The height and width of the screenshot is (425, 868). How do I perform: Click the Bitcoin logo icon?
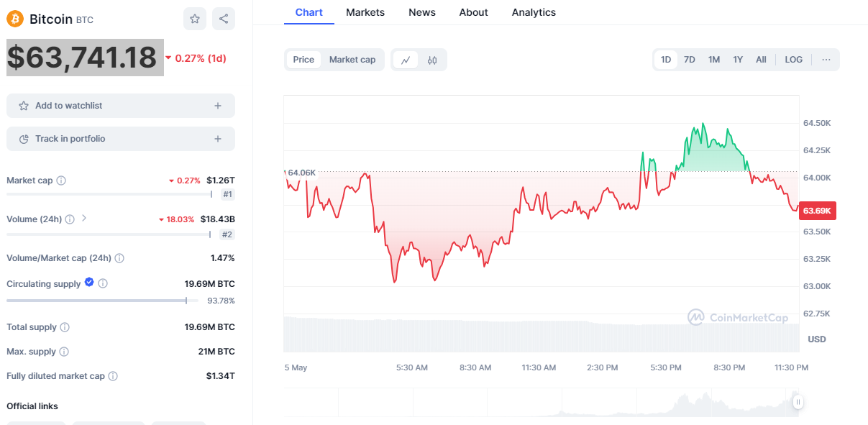[15, 19]
